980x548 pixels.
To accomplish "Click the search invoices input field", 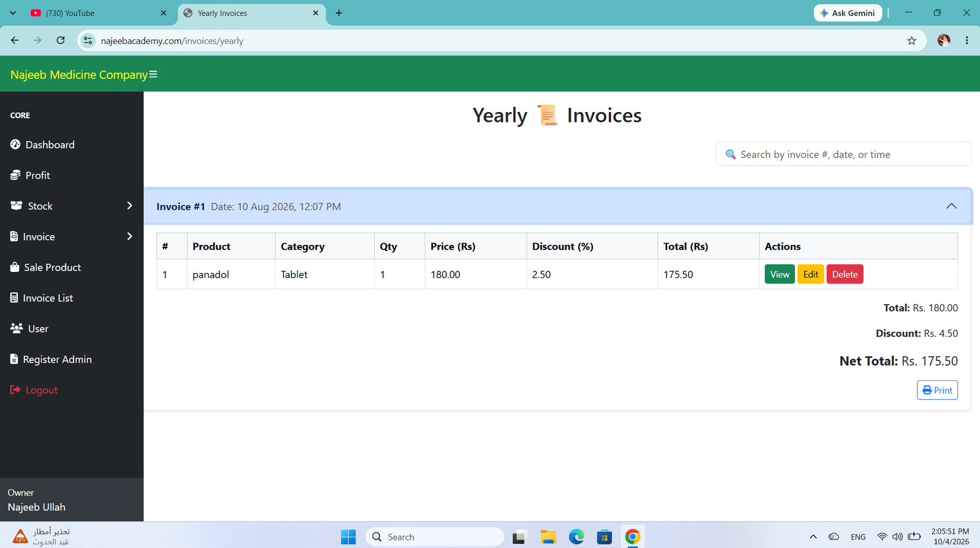I will click(843, 154).
